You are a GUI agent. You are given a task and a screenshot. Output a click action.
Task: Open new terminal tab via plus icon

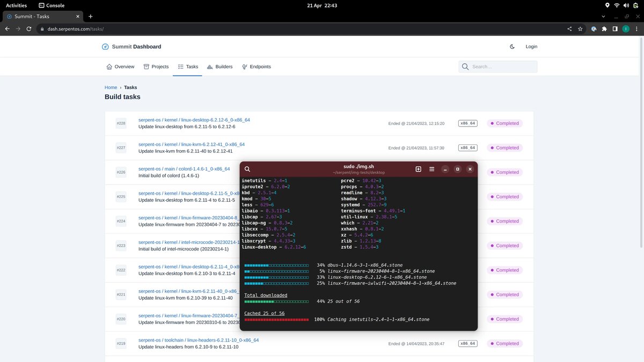[418, 169]
